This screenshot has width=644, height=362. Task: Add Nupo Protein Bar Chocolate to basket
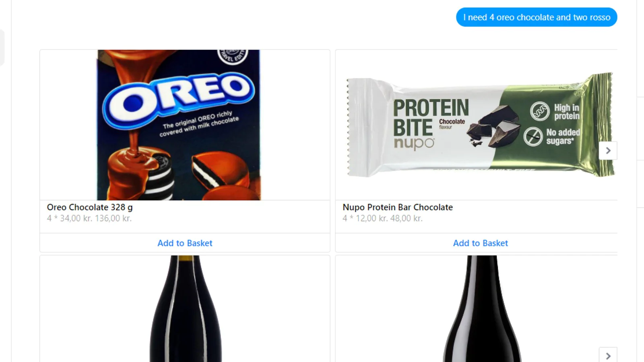click(x=480, y=243)
